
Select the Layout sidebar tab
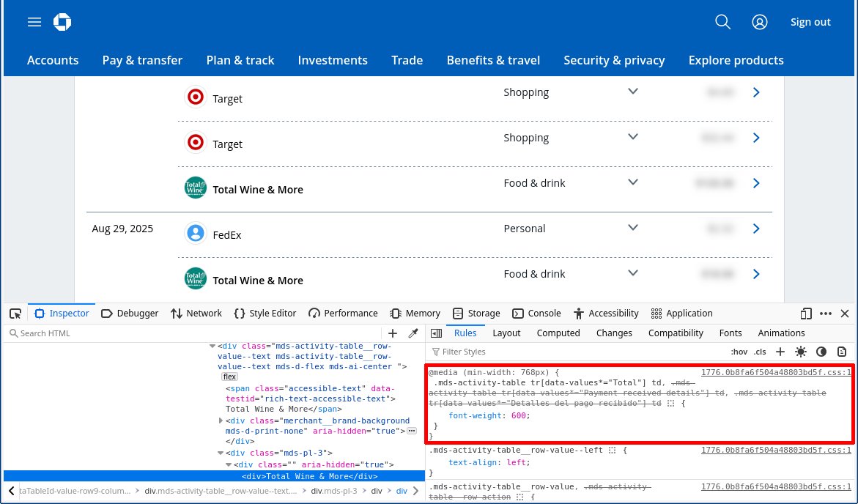[506, 333]
